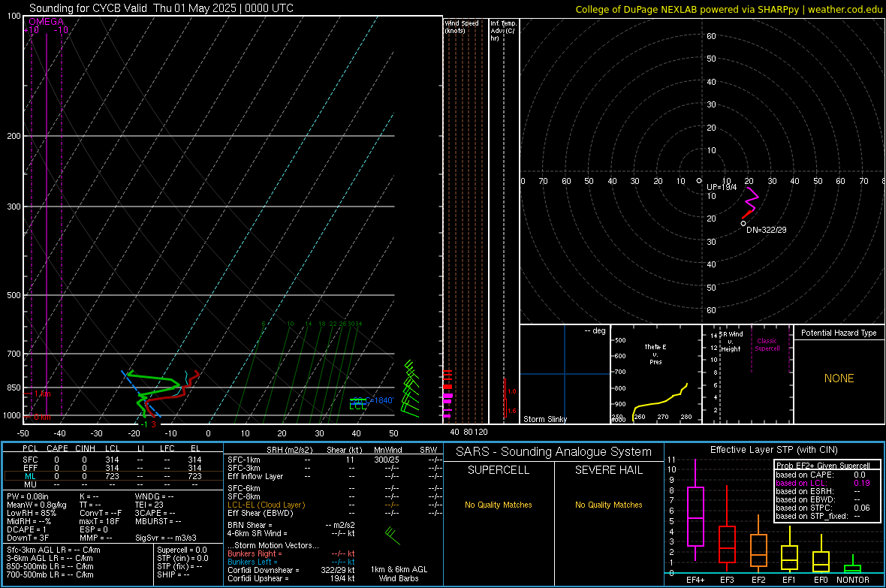Image resolution: width=886 pixels, height=588 pixels.
Task: Click the Classic Supercell marker label
Action: [x=767, y=345]
